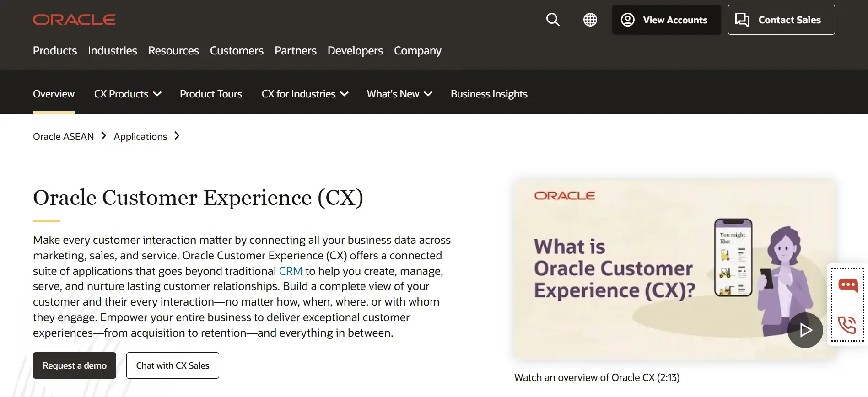Click the Oracle logo in header
Image resolution: width=868 pixels, height=397 pixels.
pos(74,20)
